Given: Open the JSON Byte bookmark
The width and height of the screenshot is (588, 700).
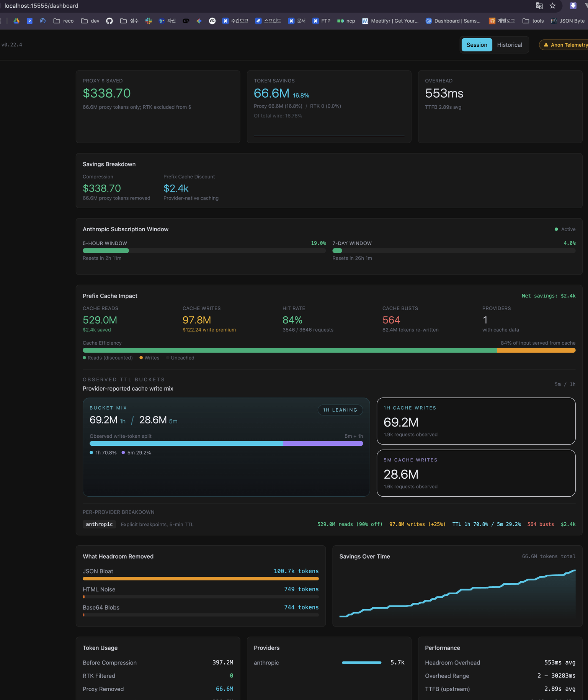Looking at the screenshot, I should [568, 21].
